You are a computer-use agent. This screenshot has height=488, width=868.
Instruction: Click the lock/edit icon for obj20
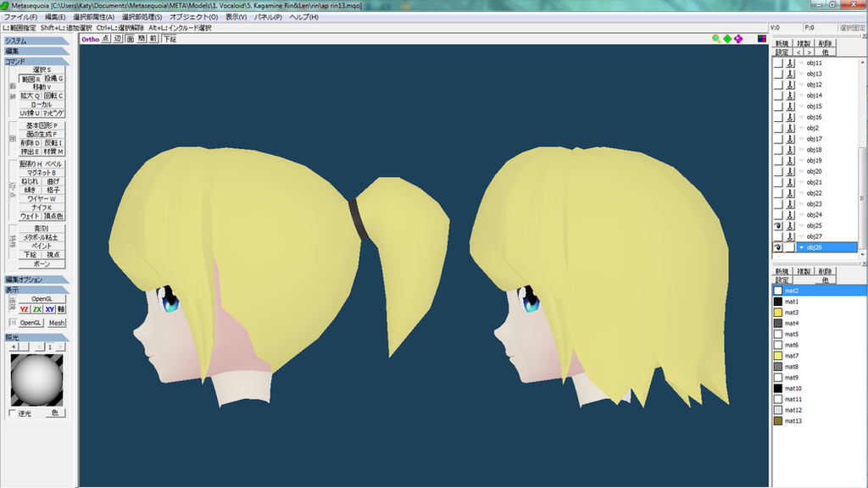790,171
